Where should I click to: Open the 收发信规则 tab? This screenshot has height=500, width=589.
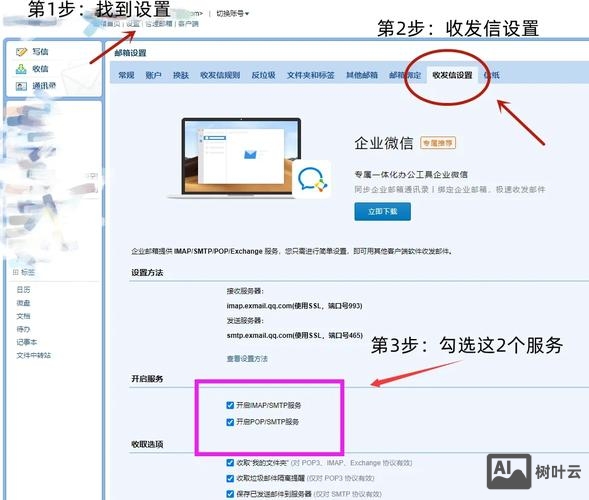pyautogui.click(x=220, y=75)
